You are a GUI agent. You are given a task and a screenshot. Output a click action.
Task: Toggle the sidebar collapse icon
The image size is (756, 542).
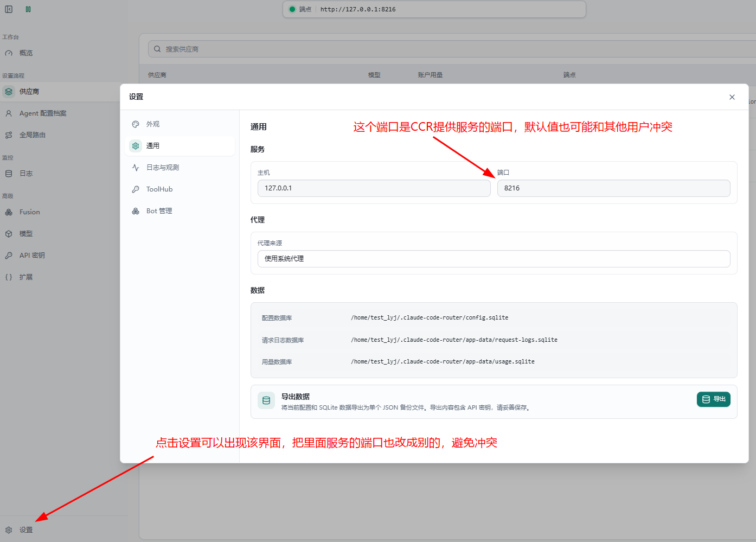(x=9, y=9)
